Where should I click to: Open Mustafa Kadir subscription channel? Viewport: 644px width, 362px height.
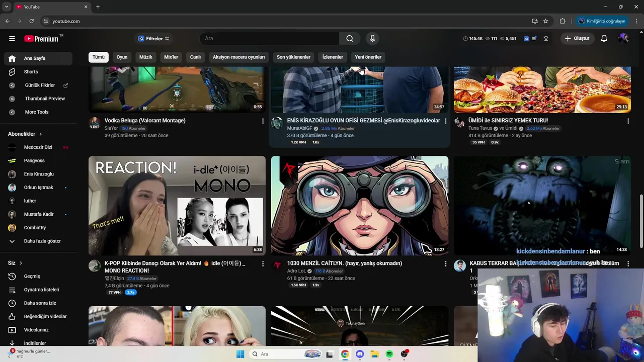pyautogui.click(x=38, y=214)
